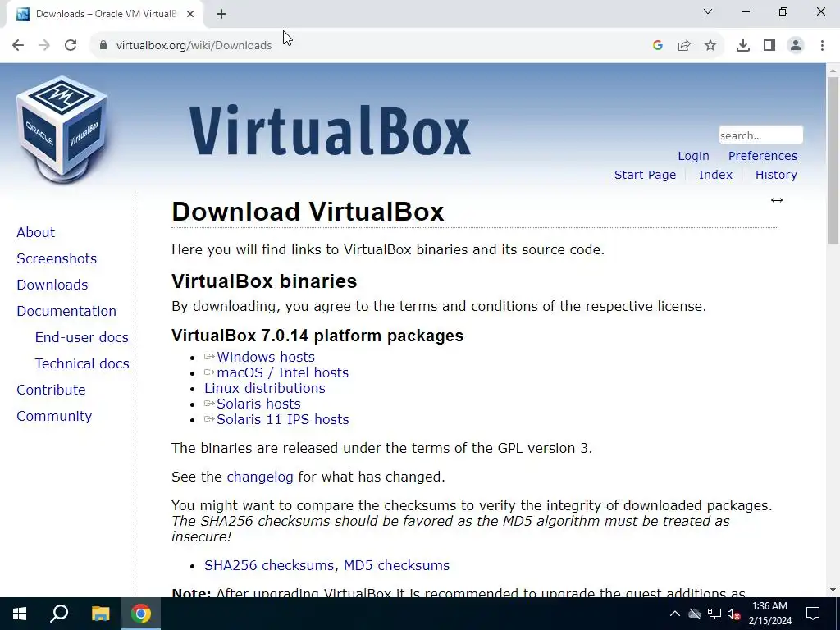This screenshot has height=630, width=840.
Task: Show hidden system tray icons
Action: [675, 614]
